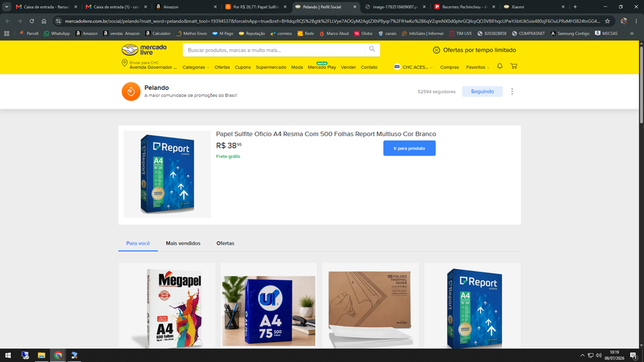Switch to the Mais vendidos tab
Image resolution: width=644 pixels, height=362 pixels.
click(183, 243)
